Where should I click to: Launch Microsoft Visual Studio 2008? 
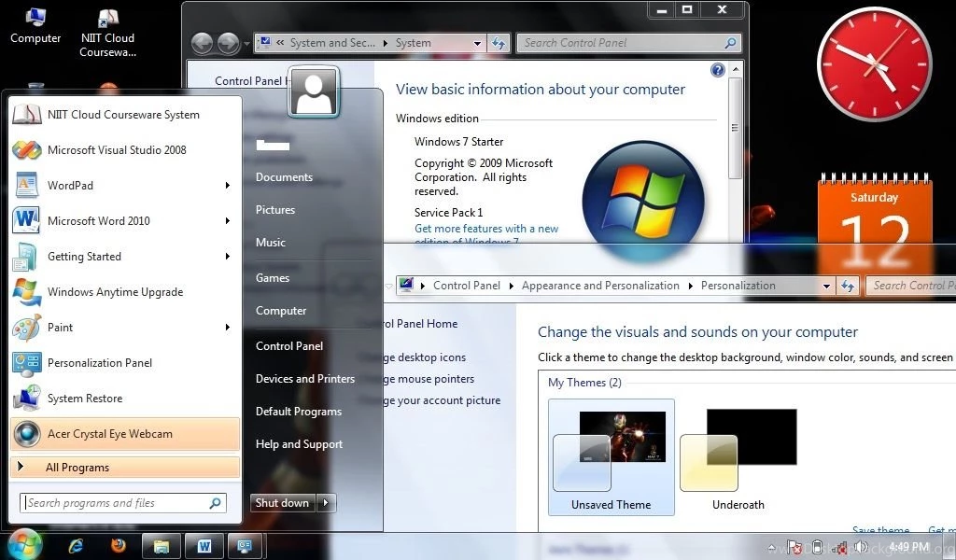pos(125,150)
